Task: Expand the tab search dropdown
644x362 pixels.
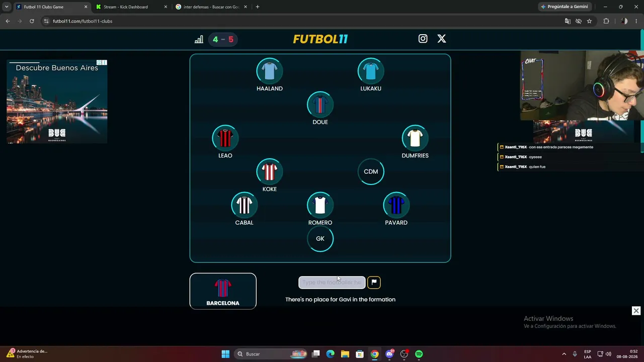Action: point(6,7)
